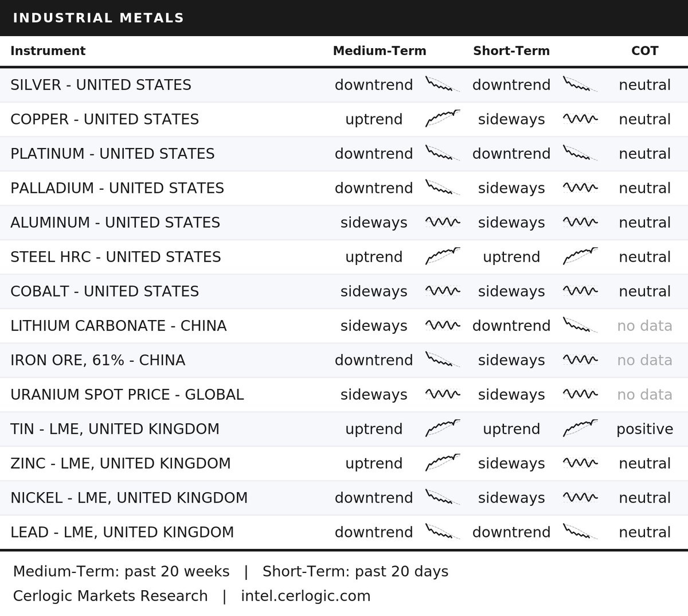This screenshot has width=688, height=616.
Task: Click the Medium-Term column header
Action: [x=380, y=50]
